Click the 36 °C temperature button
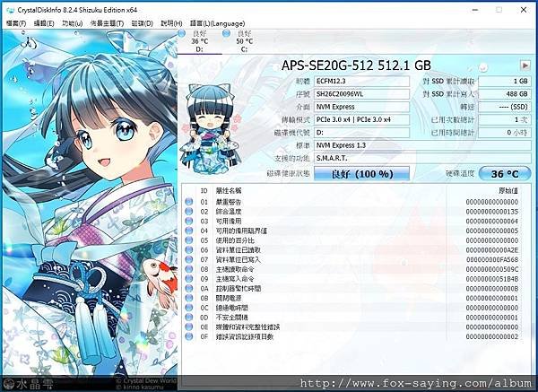538x392 pixels. [505, 174]
